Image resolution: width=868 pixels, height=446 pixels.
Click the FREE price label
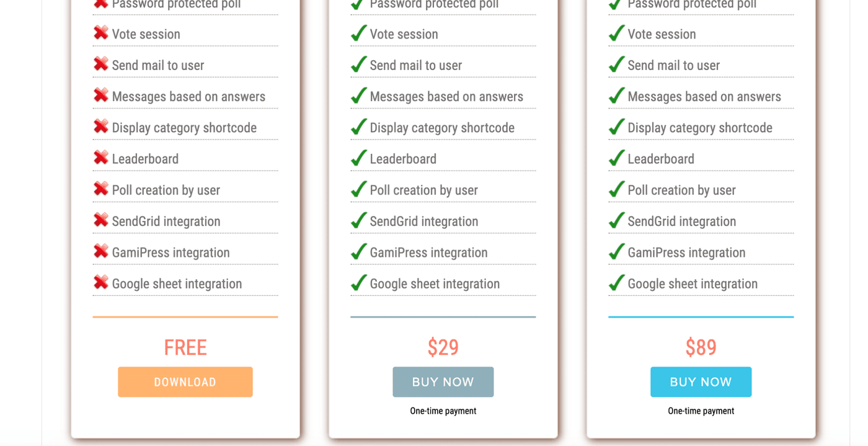pos(185,347)
